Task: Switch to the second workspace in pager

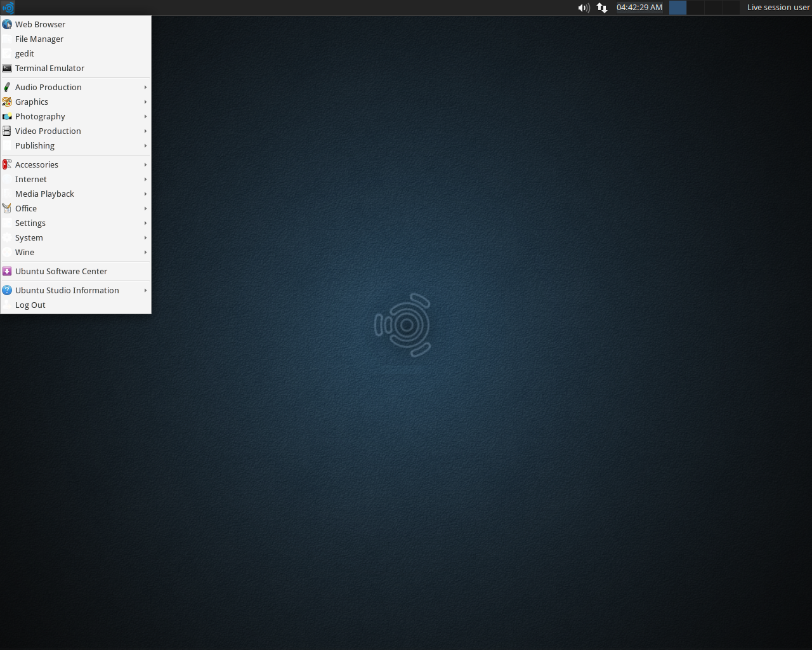Action: pyautogui.click(x=695, y=8)
